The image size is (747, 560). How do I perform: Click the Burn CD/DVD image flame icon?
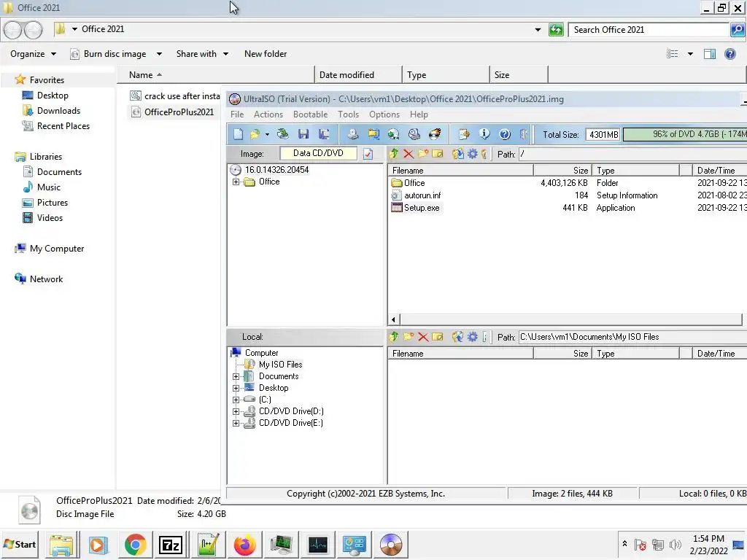(435, 134)
